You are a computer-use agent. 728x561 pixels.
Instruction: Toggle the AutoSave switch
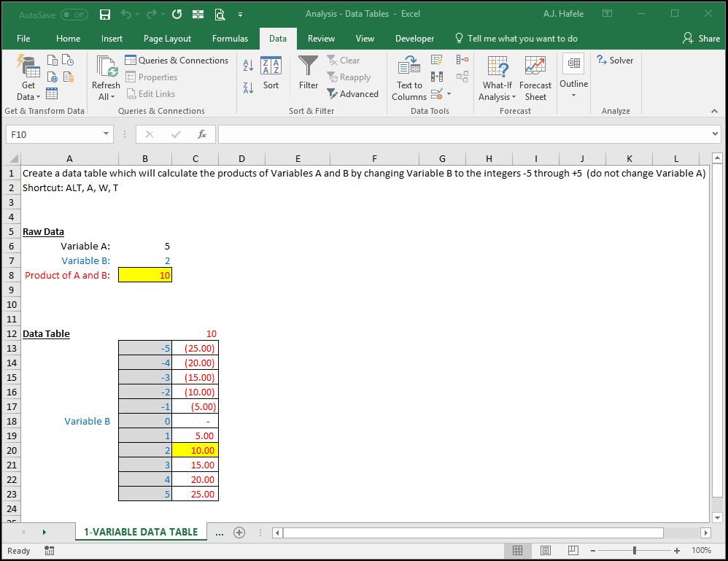point(74,15)
